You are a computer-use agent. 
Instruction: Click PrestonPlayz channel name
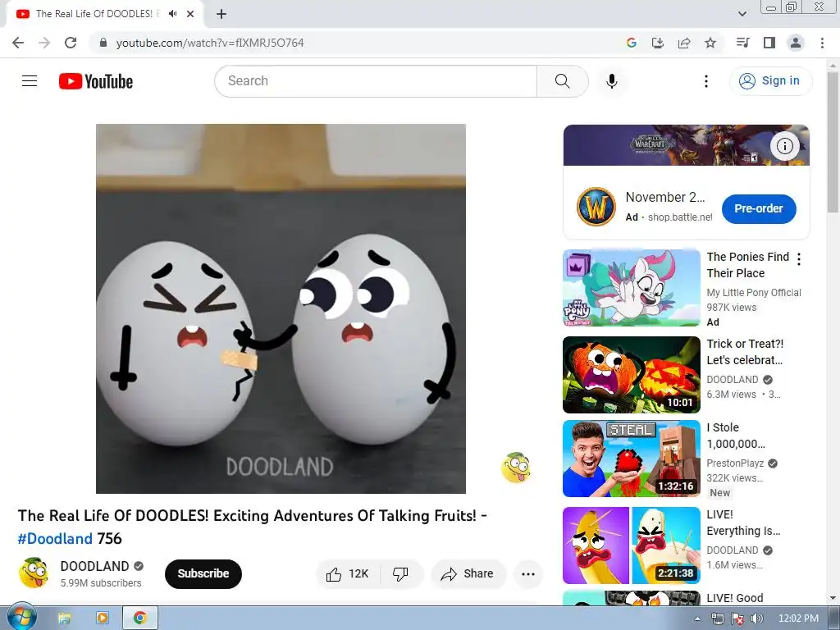tap(735, 463)
